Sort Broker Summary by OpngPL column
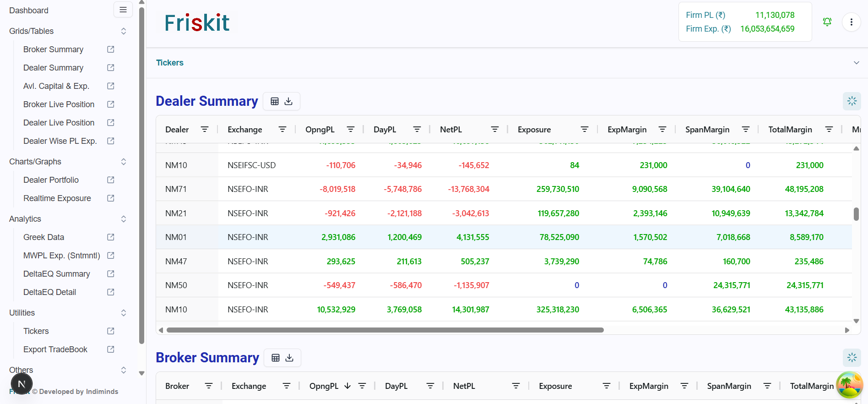 click(324, 386)
